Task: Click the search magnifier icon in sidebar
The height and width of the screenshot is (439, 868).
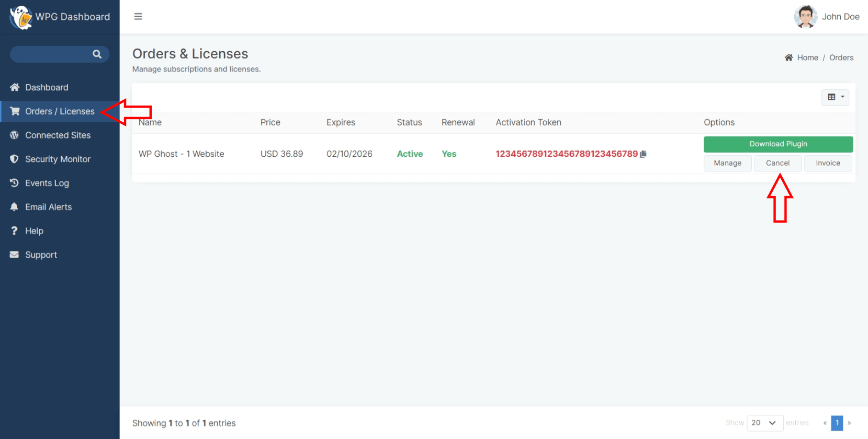Action: pos(97,54)
